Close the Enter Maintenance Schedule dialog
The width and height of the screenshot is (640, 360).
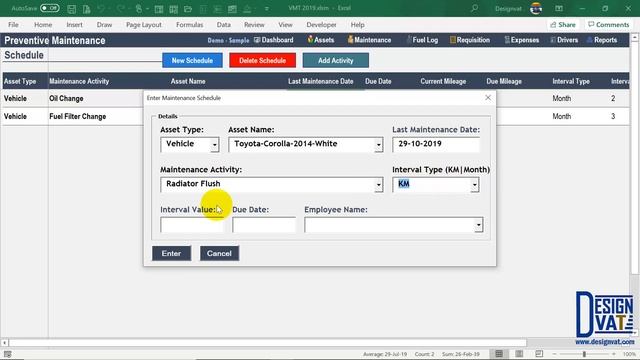point(488,98)
